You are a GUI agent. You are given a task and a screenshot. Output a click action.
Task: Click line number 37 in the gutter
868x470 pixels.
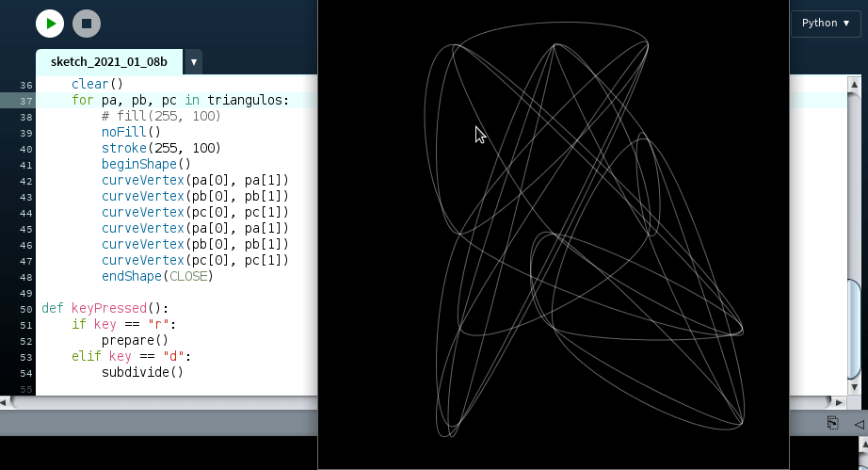click(25, 101)
